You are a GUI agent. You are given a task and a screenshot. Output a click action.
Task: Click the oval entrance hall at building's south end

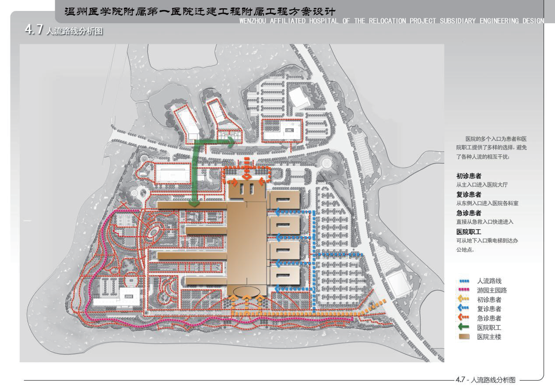(247, 291)
